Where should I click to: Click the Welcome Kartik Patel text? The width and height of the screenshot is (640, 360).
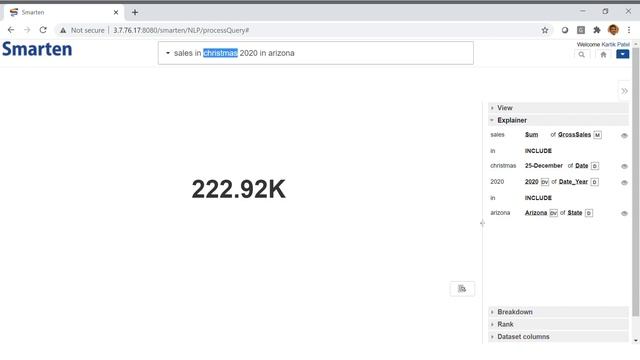click(x=603, y=44)
